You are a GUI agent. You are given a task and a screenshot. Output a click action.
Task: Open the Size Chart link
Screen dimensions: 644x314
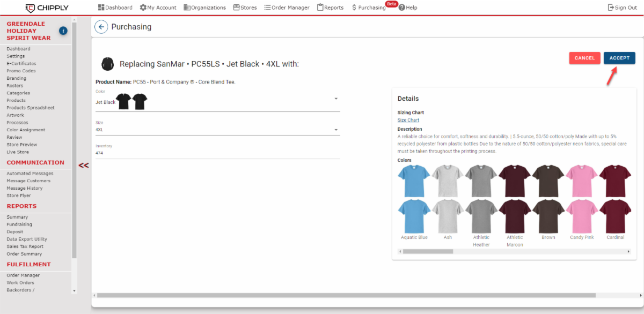coord(408,120)
